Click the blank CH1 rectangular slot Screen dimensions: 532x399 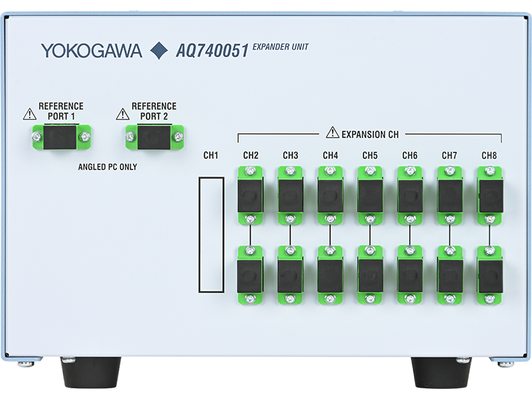coord(211,235)
